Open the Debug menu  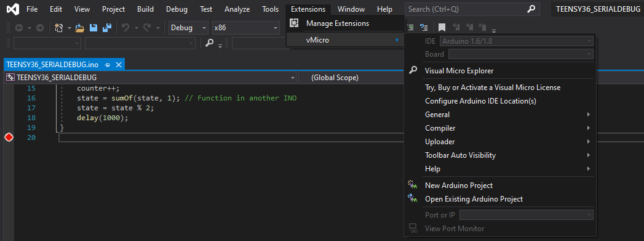(x=177, y=9)
